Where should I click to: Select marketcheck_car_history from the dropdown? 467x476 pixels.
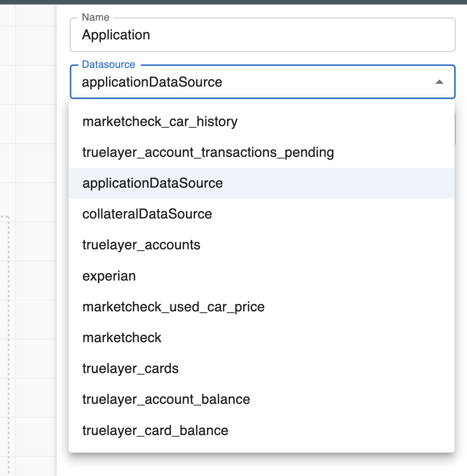(x=159, y=121)
